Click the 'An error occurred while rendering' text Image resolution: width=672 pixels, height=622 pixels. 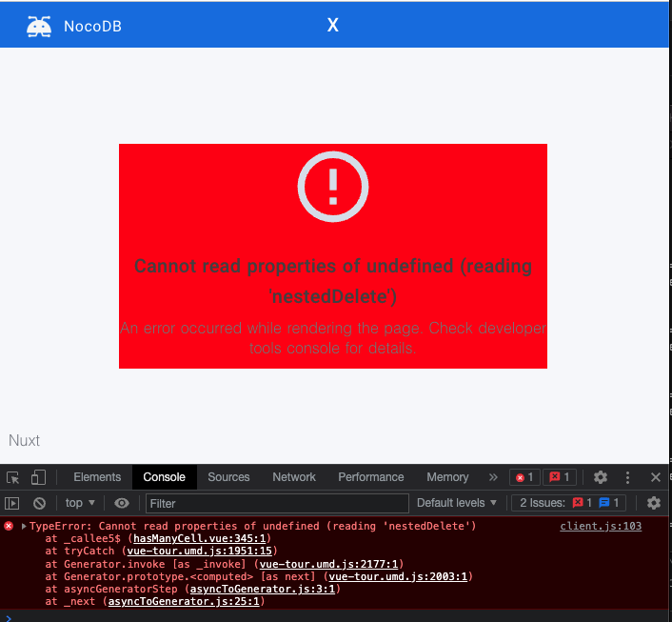(333, 338)
